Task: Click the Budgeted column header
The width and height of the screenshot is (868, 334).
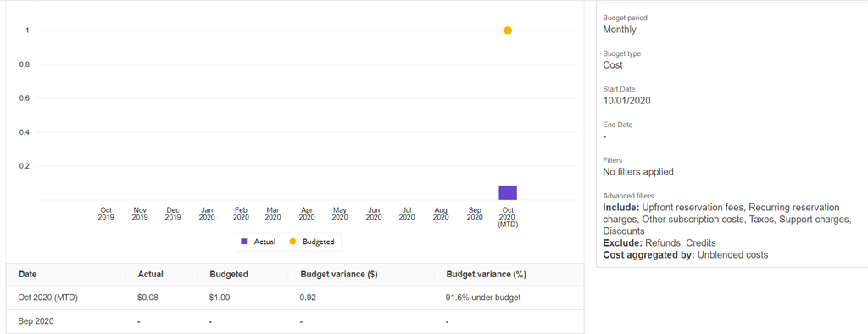Action: [229, 274]
